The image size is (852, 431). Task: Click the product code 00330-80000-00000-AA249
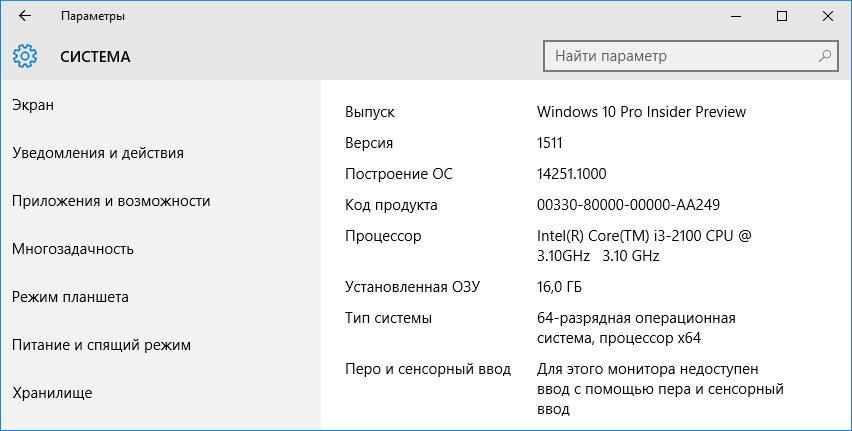coord(628,205)
